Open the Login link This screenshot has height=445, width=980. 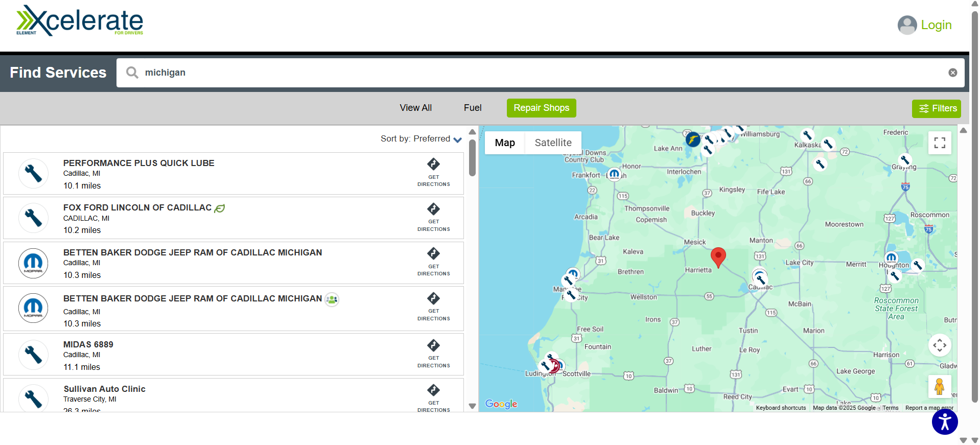(x=936, y=25)
